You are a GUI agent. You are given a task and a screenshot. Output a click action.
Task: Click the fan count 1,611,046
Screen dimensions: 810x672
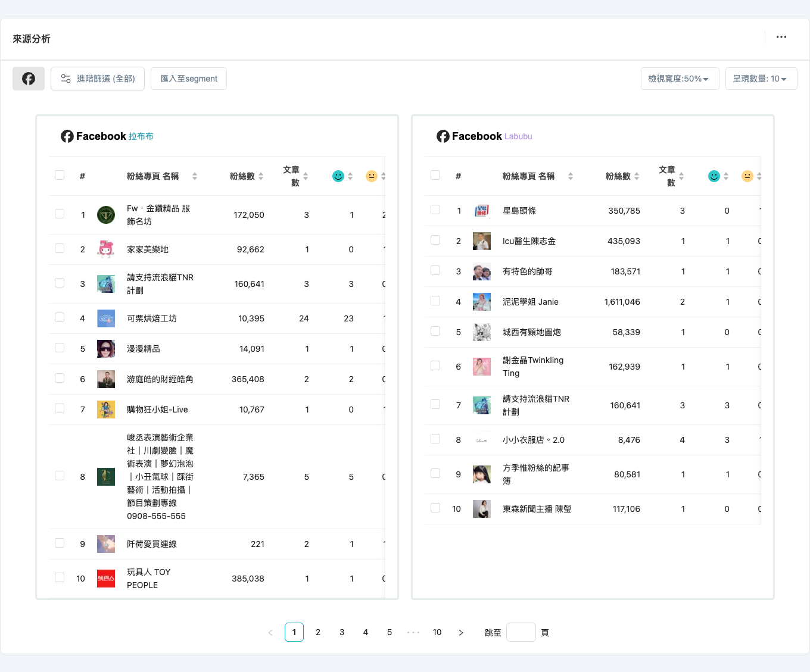click(622, 302)
